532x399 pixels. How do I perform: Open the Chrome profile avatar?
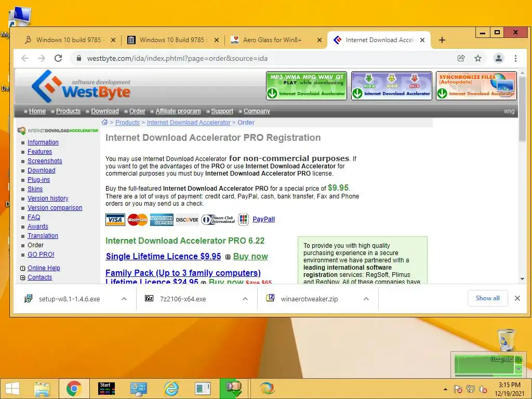click(499, 58)
